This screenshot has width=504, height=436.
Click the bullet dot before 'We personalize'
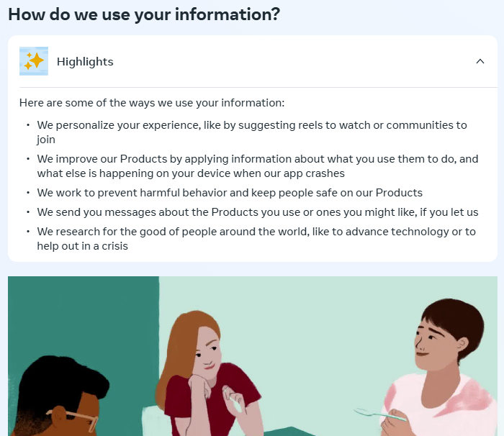tap(27, 125)
